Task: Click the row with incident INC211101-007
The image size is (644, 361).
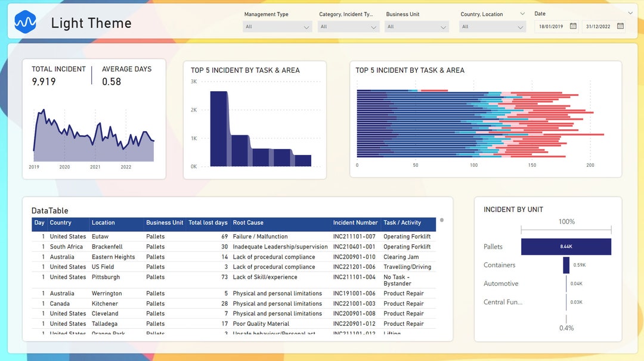Action: point(239,236)
